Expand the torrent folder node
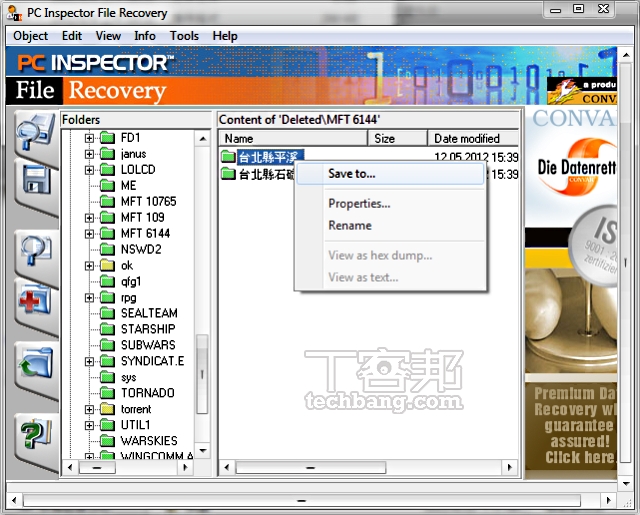640x515 pixels. click(90, 409)
